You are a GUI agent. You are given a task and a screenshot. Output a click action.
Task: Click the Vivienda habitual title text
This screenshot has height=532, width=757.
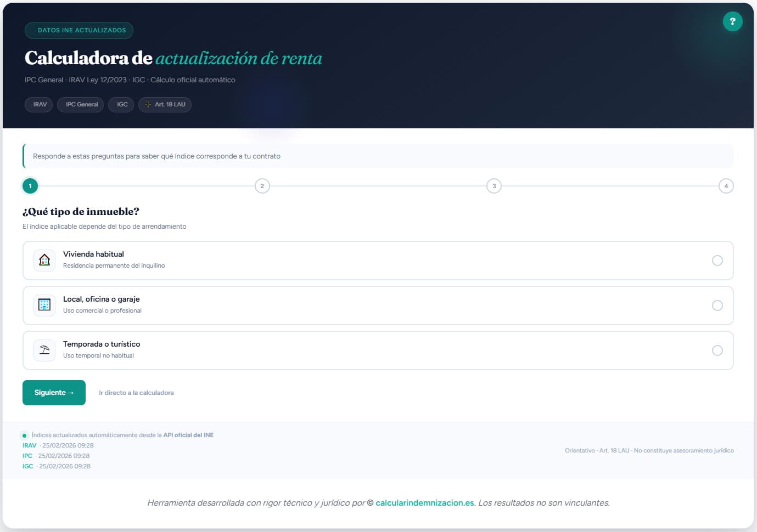pyautogui.click(x=93, y=254)
